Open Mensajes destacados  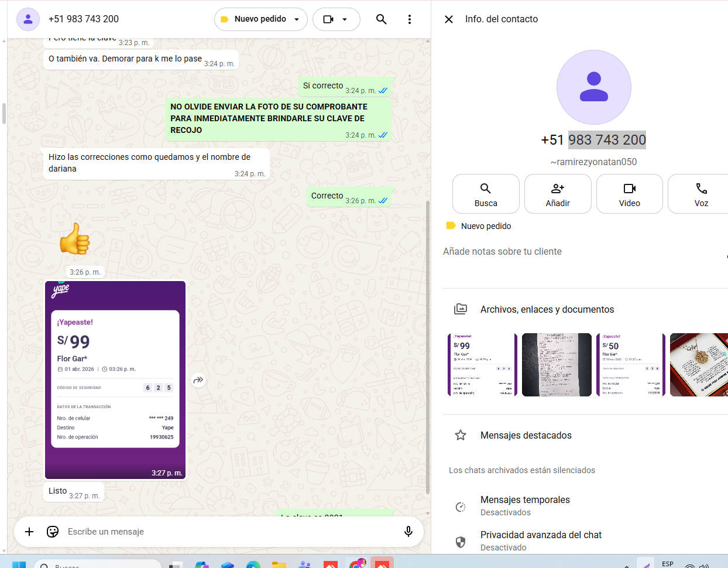(526, 435)
